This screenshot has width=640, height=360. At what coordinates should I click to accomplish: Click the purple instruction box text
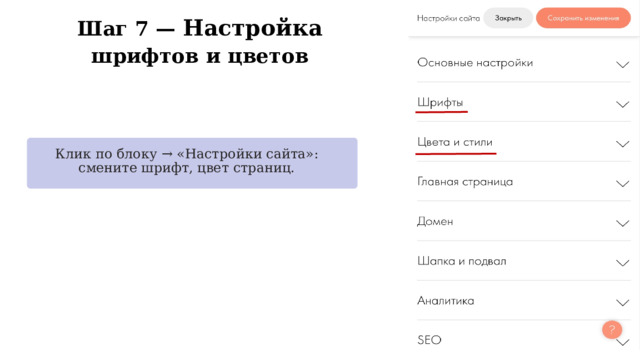pyautogui.click(x=187, y=161)
